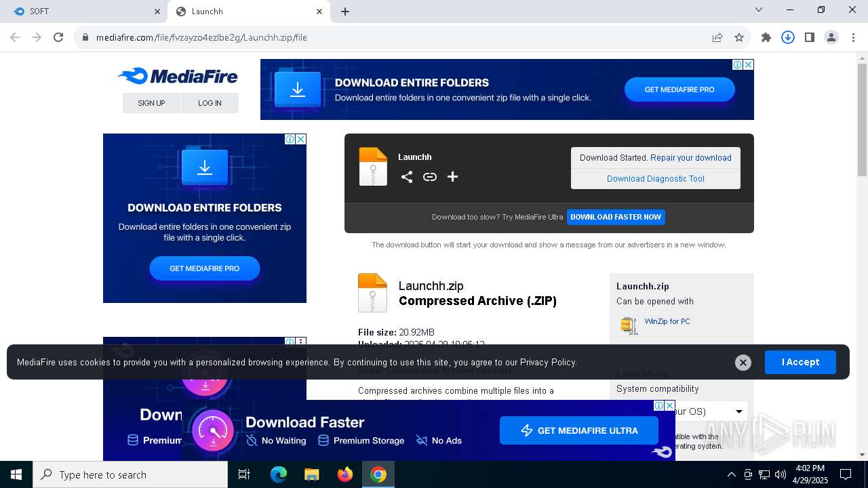Click Chrome forward arrow
868x488 pixels.
(37, 37)
